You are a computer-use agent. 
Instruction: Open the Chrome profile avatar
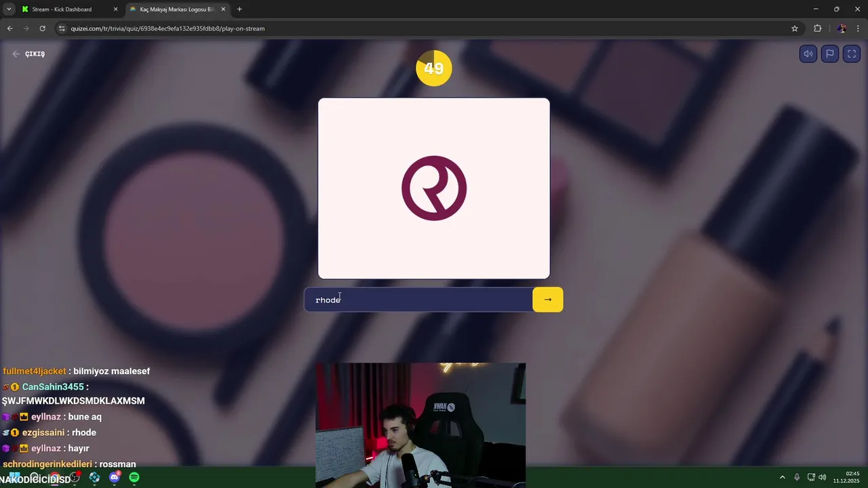click(842, 28)
